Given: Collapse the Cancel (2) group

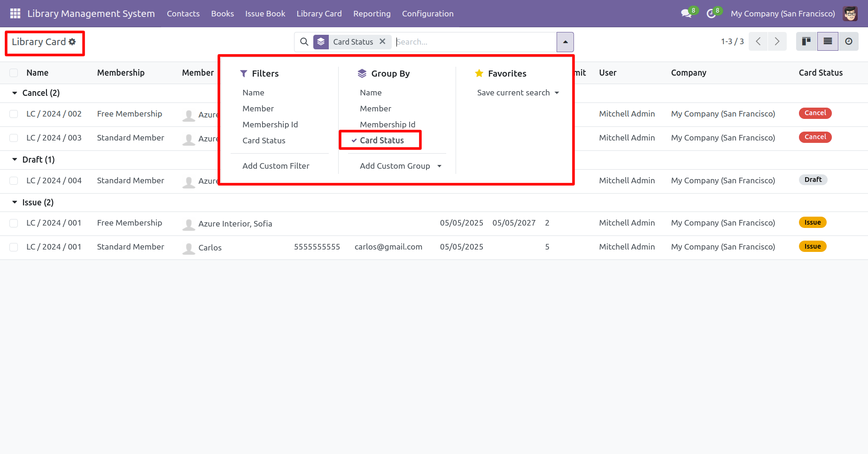Looking at the screenshot, I should pyautogui.click(x=15, y=93).
